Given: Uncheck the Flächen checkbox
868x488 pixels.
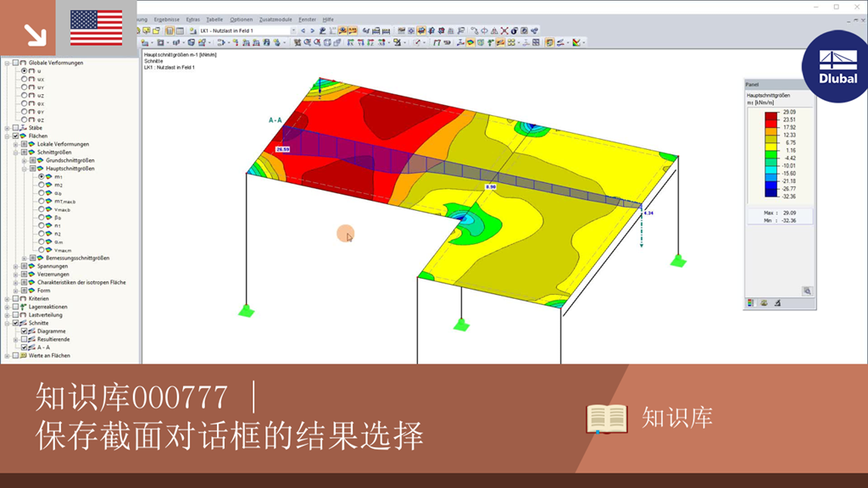Looking at the screenshot, I should point(15,136).
